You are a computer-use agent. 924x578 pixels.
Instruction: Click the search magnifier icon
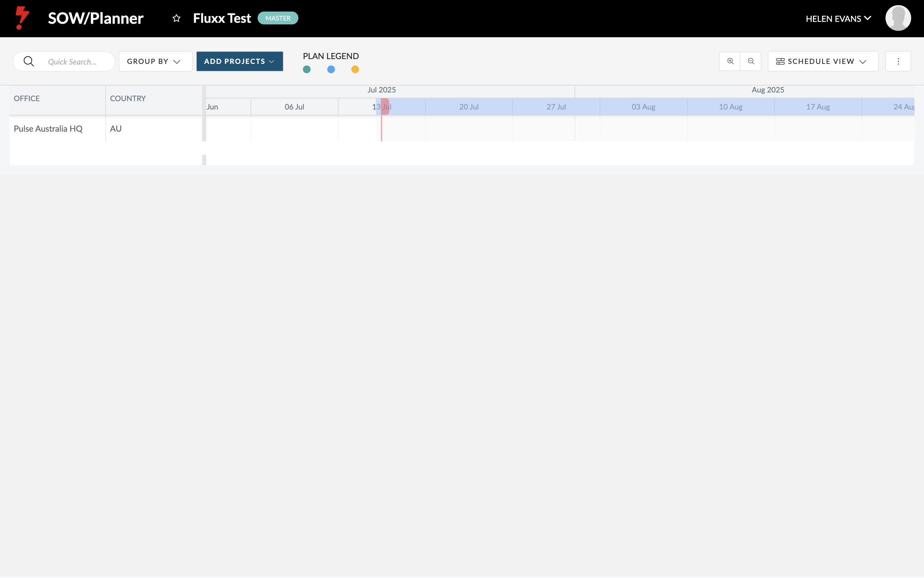pyautogui.click(x=29, y=61)
